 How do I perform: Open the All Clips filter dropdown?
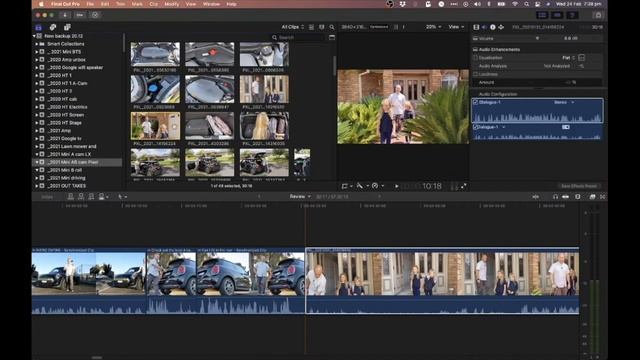click(293, 27)
